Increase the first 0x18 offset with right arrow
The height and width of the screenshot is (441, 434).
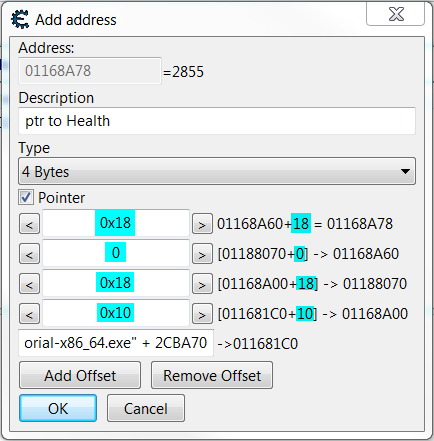pos(202,224)
